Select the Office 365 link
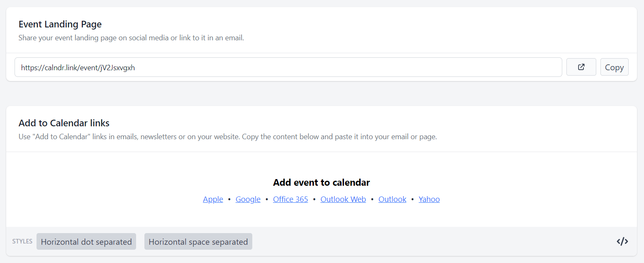644x263 pixels. point(290,199)
